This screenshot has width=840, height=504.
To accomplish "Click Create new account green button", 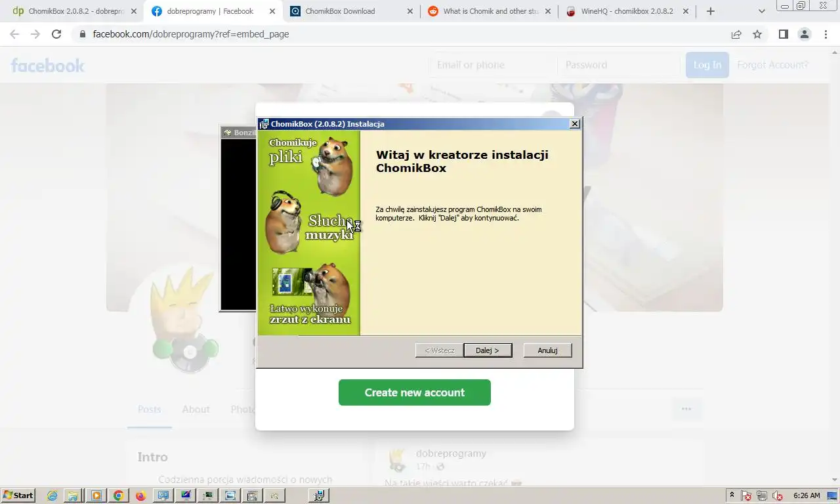I will click(x=415, y=392).
